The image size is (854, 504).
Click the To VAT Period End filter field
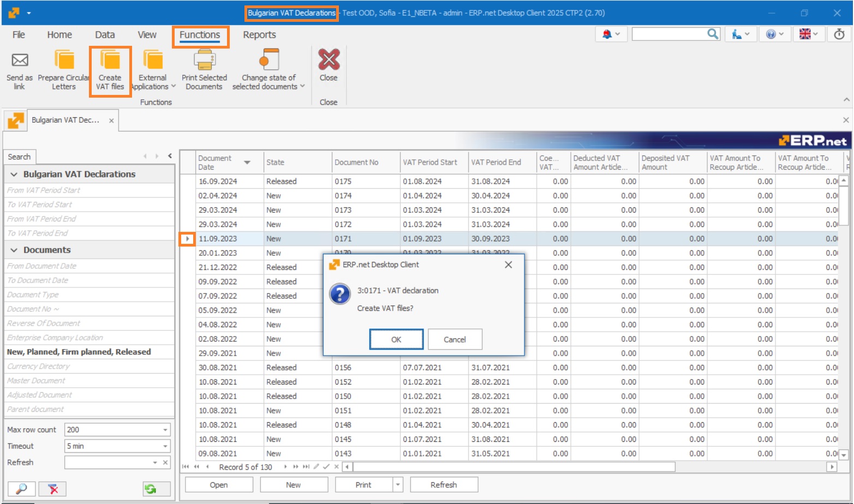pos(89,233)
